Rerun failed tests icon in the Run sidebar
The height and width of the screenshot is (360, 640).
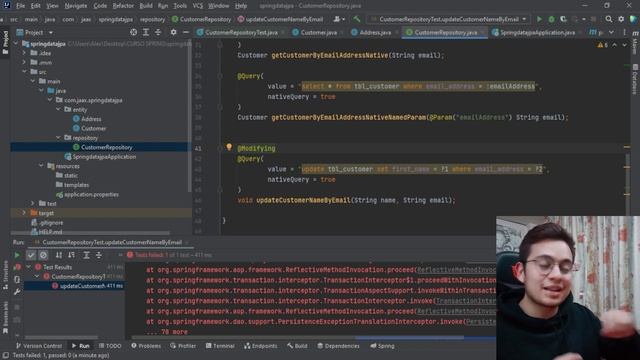[17, 267]
